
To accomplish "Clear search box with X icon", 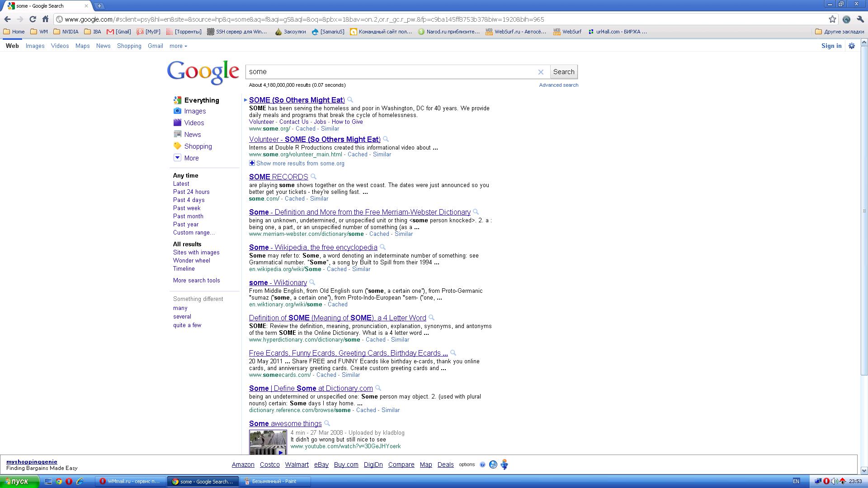I will [x=541, y=72].
